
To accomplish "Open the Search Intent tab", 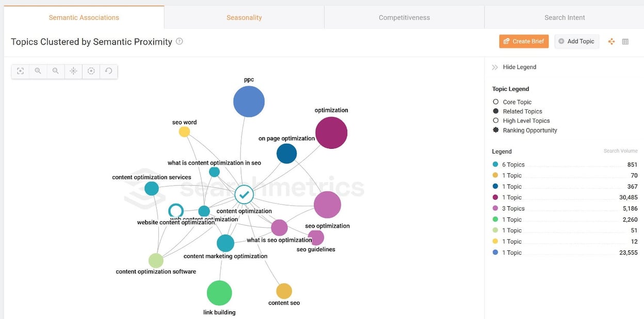I will click(x=564, y=17).
